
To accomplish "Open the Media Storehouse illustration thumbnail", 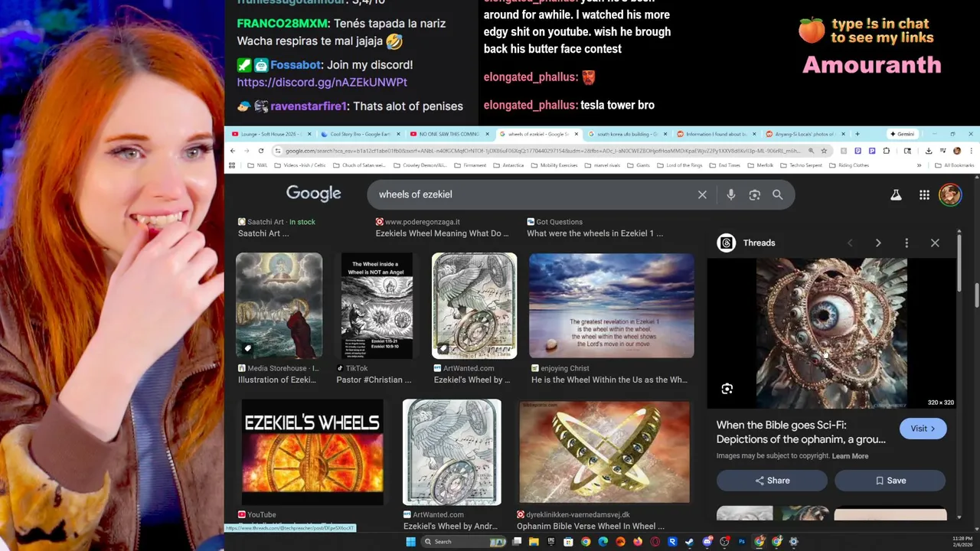I will (x=279, y=305).
